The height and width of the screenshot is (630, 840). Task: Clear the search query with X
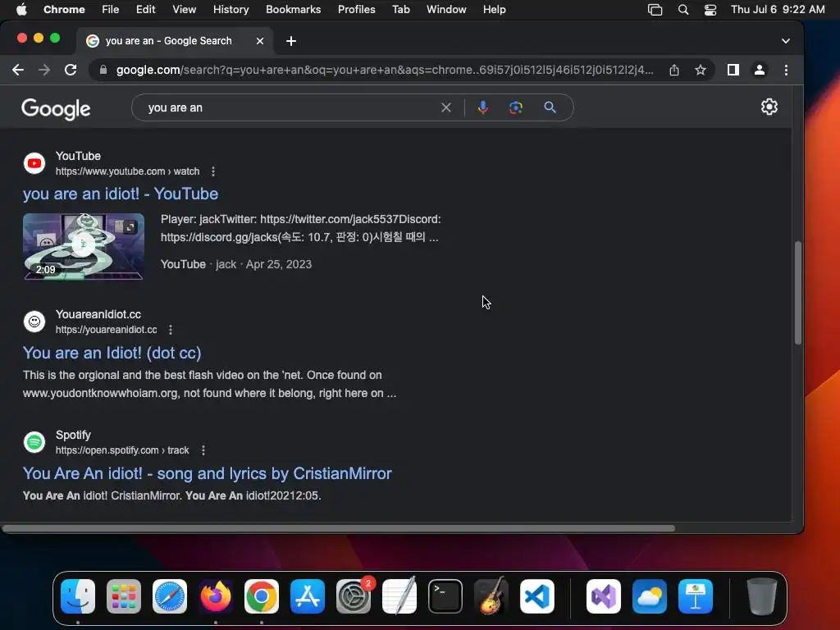tap(445, 107)
